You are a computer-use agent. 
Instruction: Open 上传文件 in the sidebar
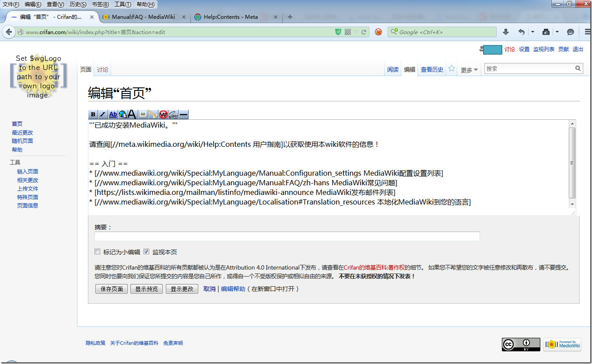(28, 188)
